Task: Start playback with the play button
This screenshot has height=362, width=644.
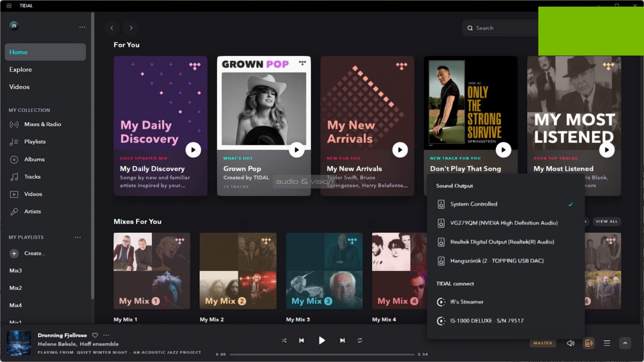Action: 322,340
